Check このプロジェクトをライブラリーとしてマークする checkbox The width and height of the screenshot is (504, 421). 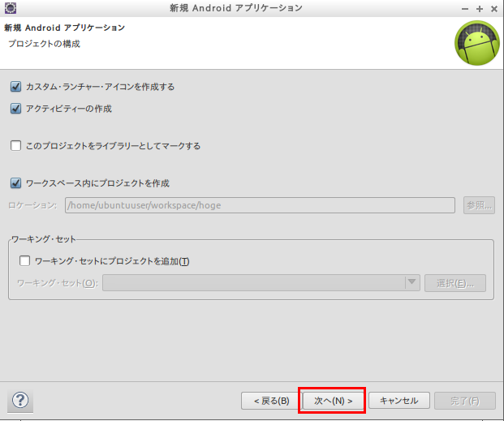click(x=15, y=145)
